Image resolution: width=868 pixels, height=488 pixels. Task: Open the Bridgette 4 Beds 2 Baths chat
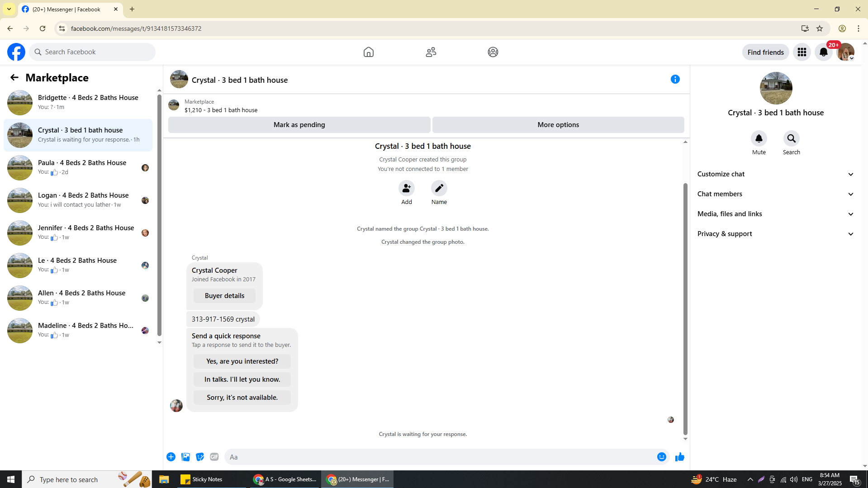pos(78,103)
